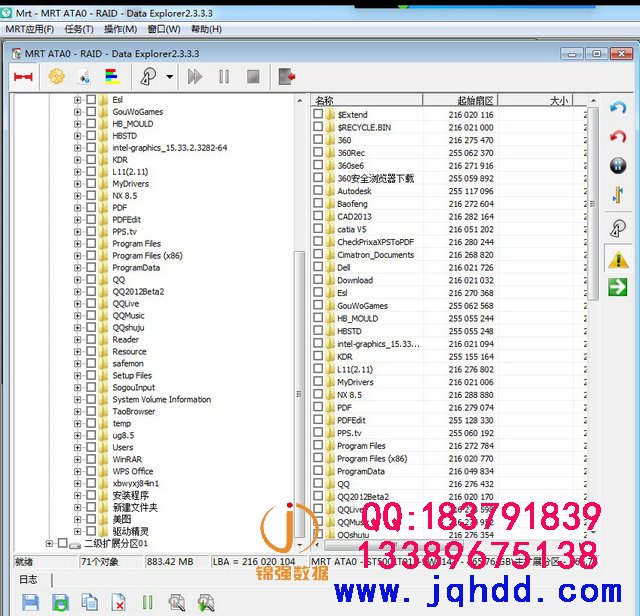Click the blue save log icon
Viewport: 640px width, 616px height.
click(x=30, y=602)
